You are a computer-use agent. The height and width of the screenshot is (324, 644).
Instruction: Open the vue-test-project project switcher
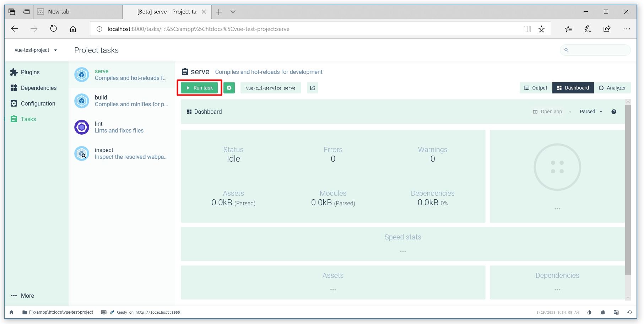(35, 50)
